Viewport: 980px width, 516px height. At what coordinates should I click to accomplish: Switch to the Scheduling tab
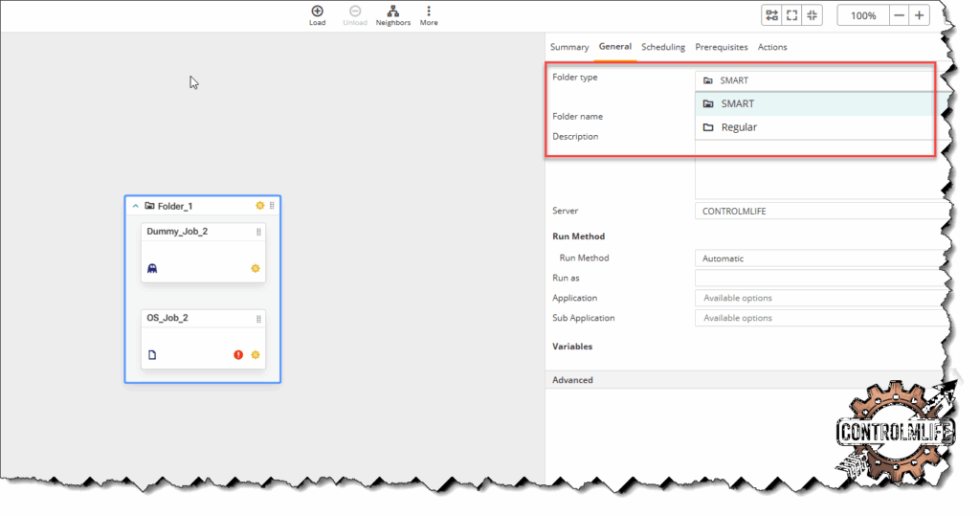[x=663, y=47]
